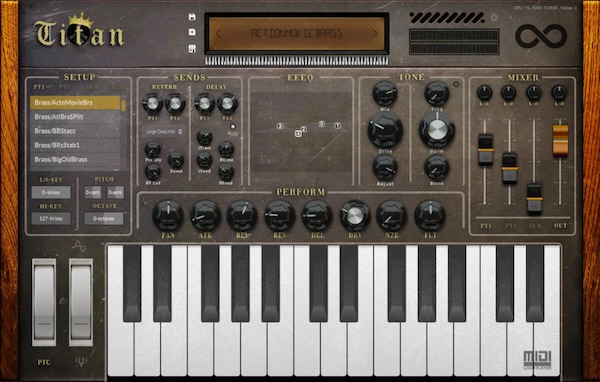Click the ATK knob in Perform
Viewport: 600px width, 382px height.
(x=205, y=215)
